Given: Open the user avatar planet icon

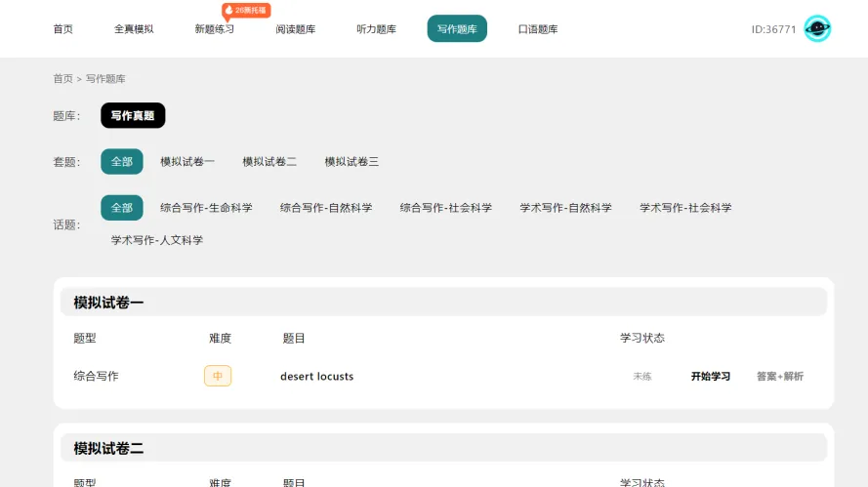Looking at the screenshot, I should (x=817, y=28).
